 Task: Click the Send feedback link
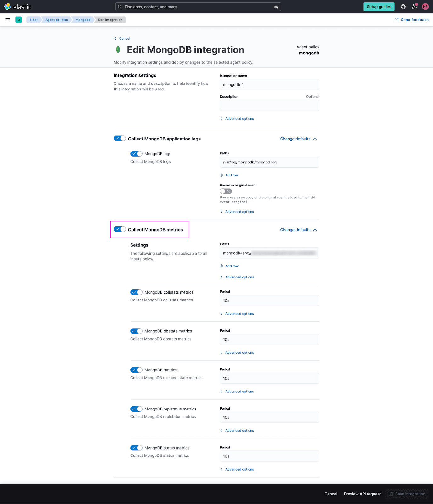point(412,20)
